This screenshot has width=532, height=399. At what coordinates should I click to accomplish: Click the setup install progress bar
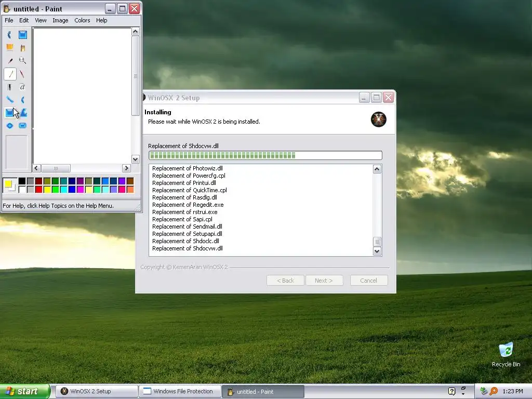click(x=265, y=155)
